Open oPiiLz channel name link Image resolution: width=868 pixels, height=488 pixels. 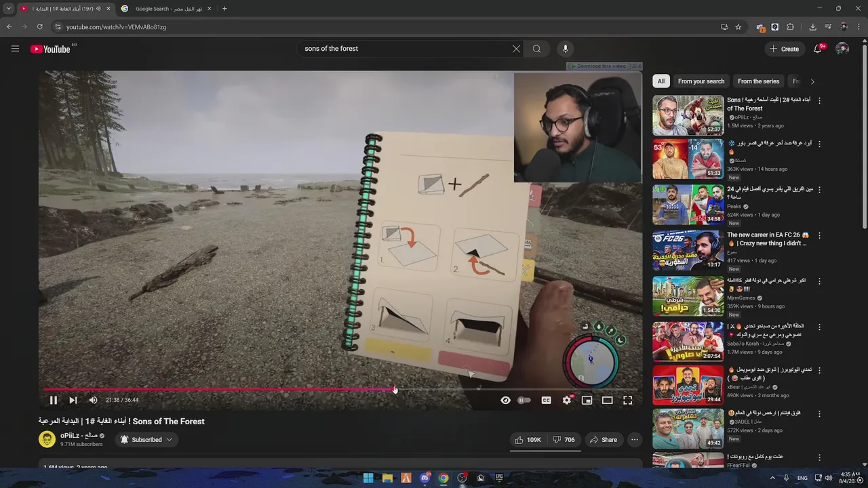[79, 436]
